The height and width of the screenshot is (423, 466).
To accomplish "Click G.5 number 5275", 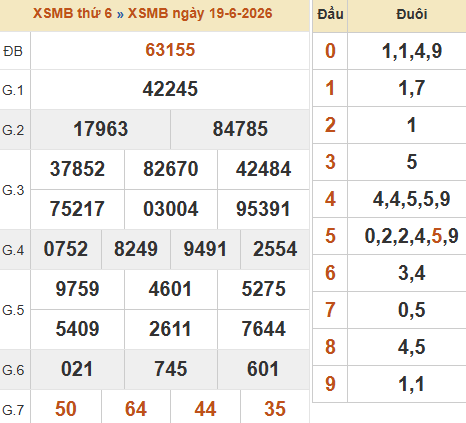I will [263, 289].
